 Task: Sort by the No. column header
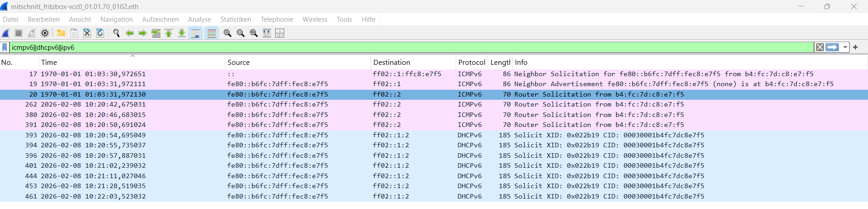point(19,62)
